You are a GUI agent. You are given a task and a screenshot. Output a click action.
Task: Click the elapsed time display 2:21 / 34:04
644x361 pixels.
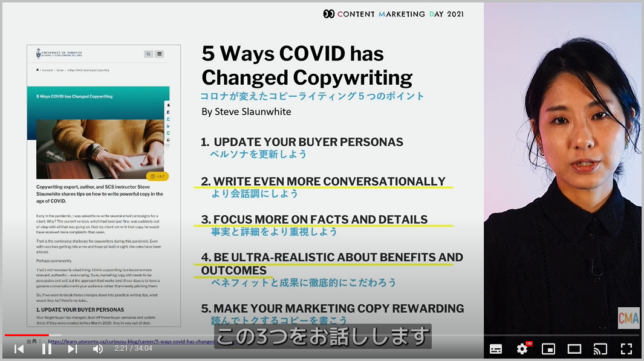pos(133,348)
